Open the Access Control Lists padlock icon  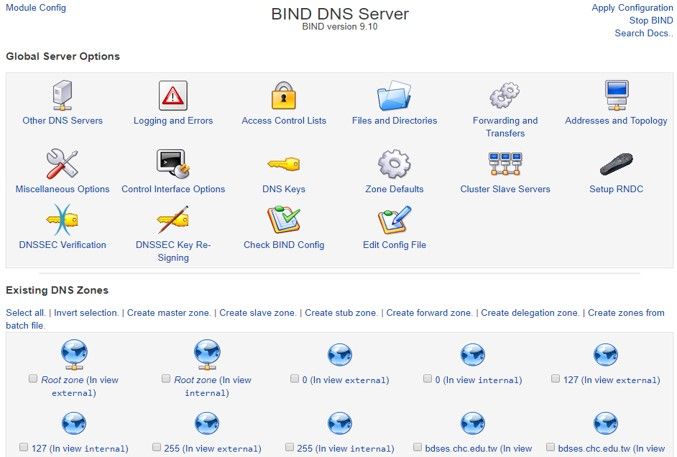[x=284, y=95]
